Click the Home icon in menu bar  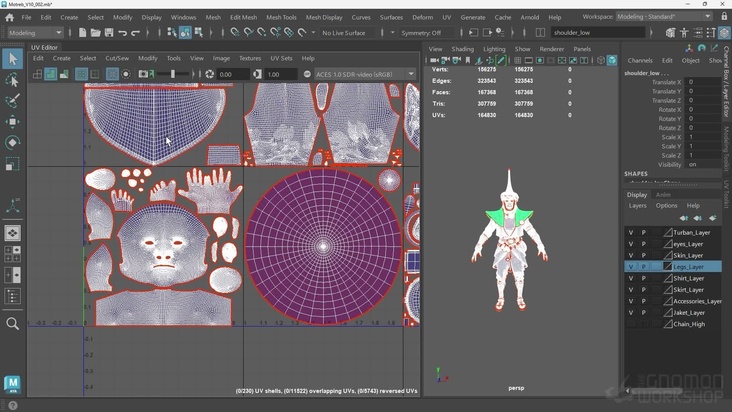point(9,17)
